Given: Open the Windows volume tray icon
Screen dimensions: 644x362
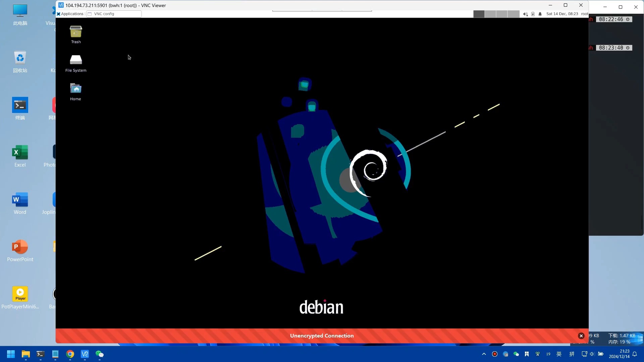Looking at the screenshot, I should tap(592, 354).
